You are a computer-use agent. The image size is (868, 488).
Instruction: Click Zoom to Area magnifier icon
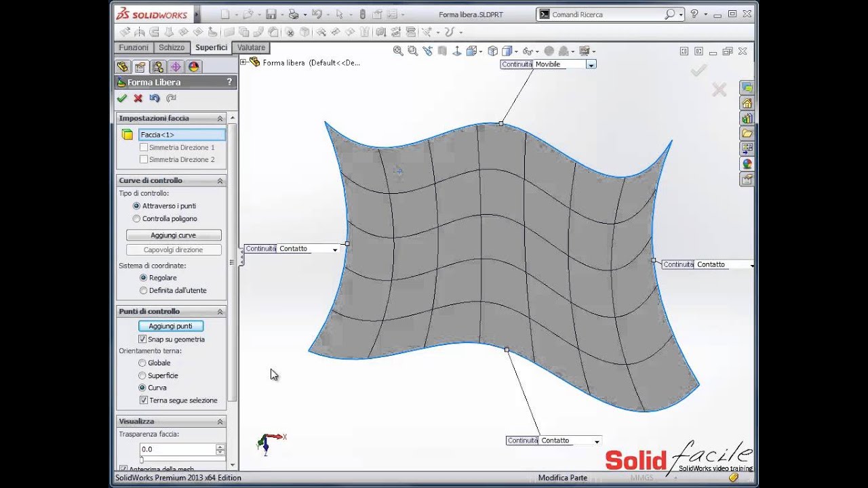coord(413,51)
